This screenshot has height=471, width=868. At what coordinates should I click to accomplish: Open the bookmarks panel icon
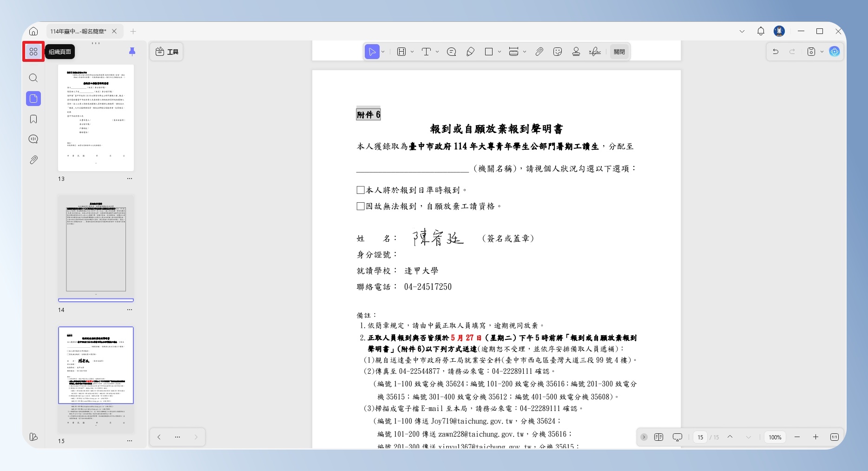tap(33, 119)
